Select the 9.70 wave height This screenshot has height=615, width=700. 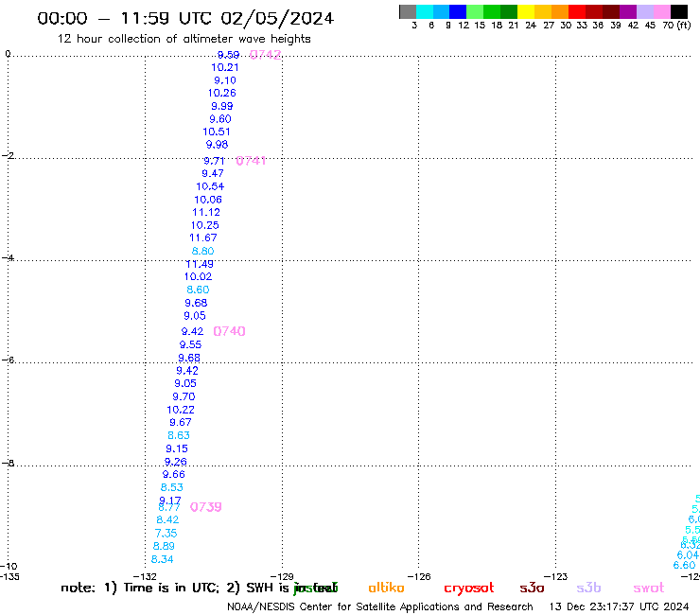click(x=184, y=396)
